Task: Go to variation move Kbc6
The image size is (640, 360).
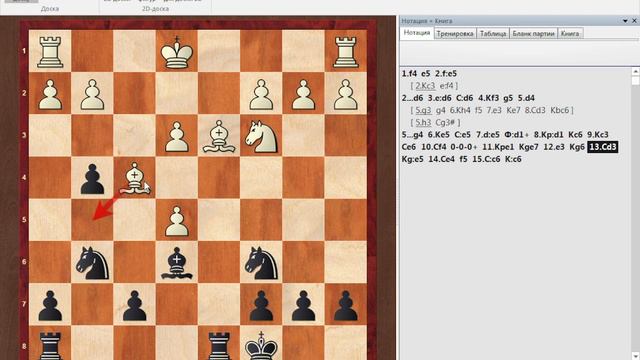Action: coord(560,110)
